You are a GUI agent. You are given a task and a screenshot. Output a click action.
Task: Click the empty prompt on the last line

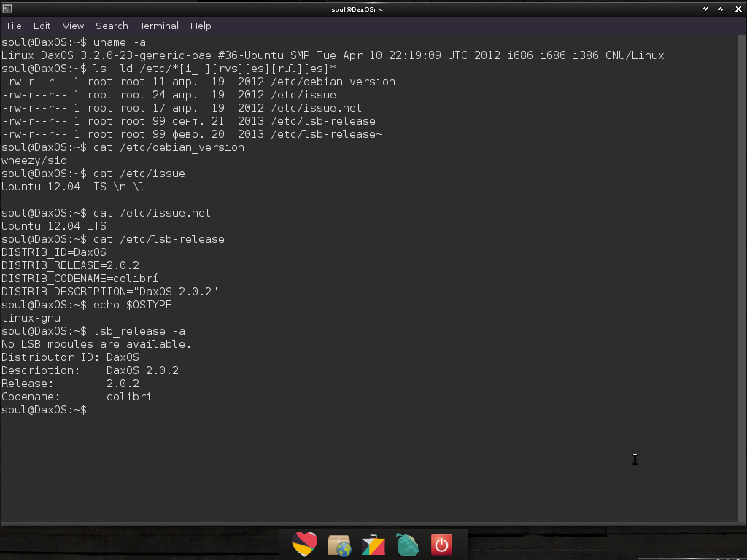click(x=44, y=410)
